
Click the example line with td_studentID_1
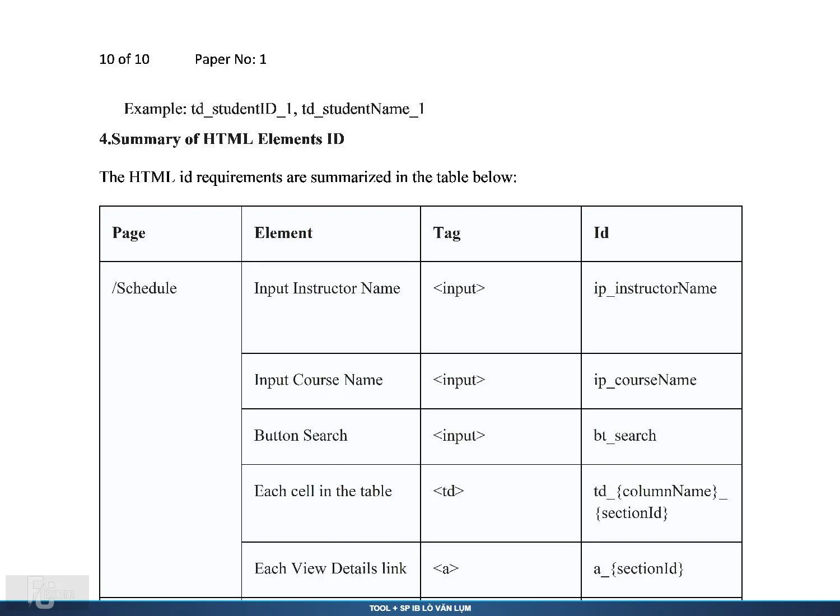coord(274,109)
